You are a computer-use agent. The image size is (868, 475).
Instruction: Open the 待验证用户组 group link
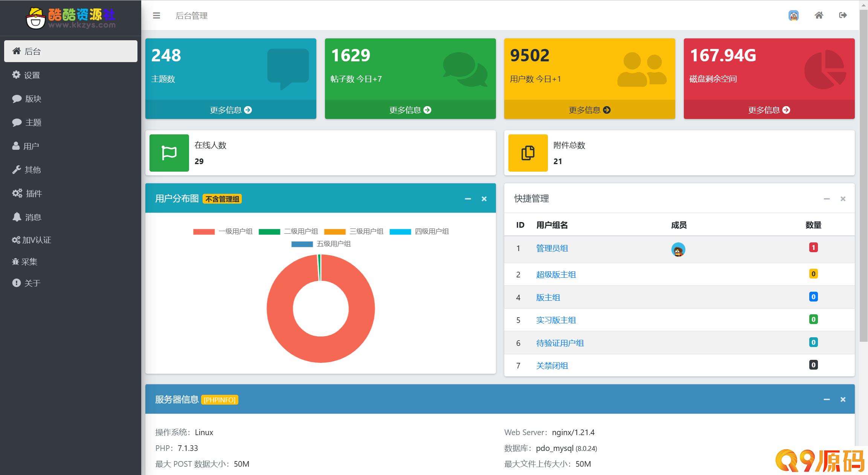pos(560,343)
